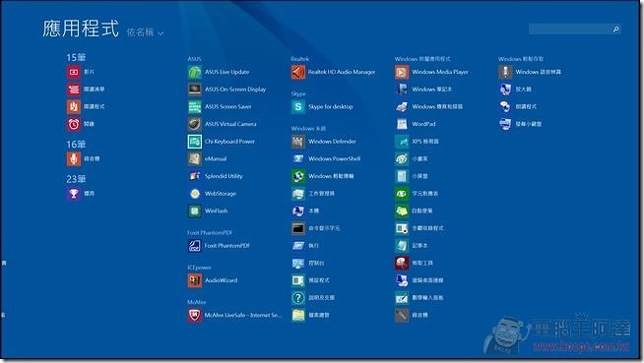The height and width of the screenshot is (363, 644).
Task: Open the 執行 Run dialog app
Action: (305, 246)
